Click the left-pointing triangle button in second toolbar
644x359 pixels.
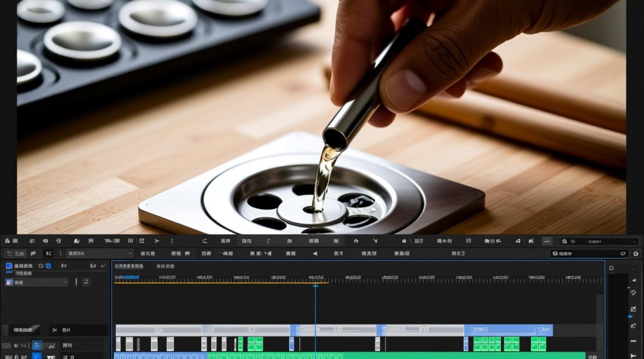pyautogui.click(x=315, y=254)
